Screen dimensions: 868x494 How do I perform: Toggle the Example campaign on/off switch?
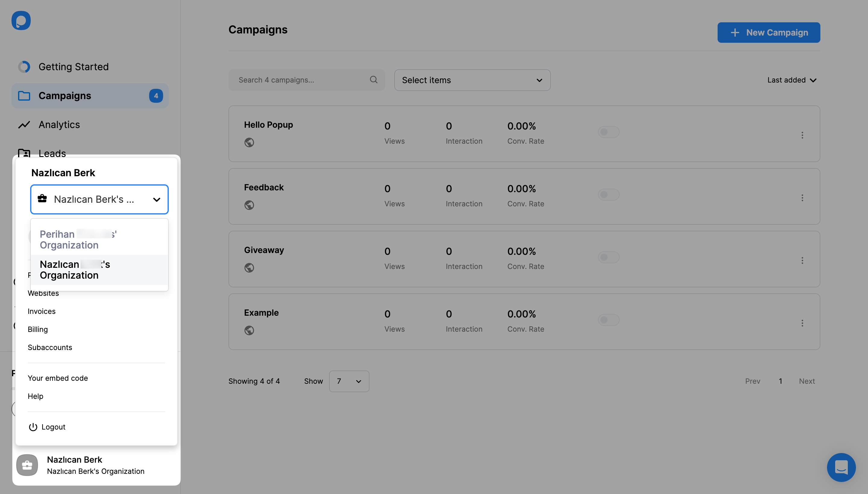point(609,320)
